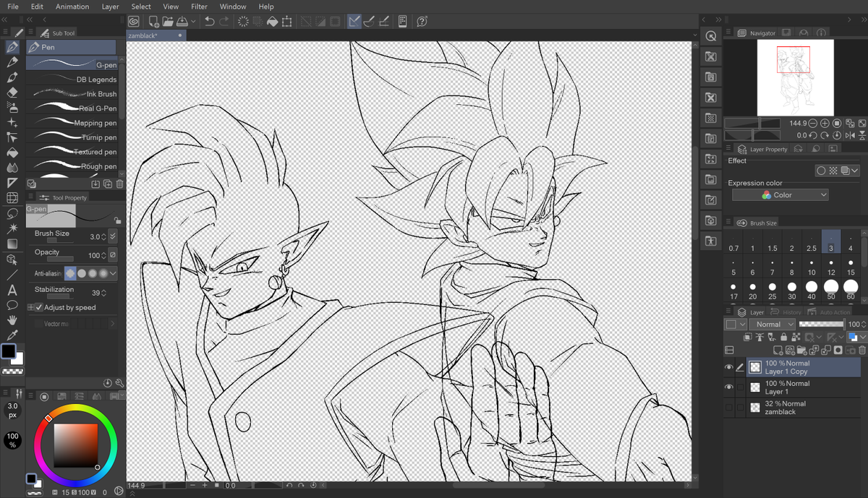The width and height of the screenshot is (868, 498).
Task: Open Clip Studio launcher icon
Action: [134, 22]
